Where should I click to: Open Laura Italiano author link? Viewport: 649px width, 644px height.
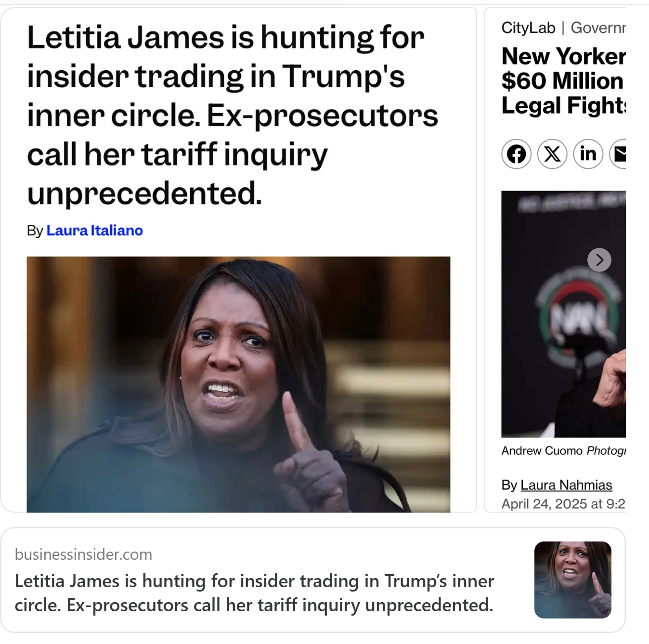pyautogui.click(x=94, y=231)
